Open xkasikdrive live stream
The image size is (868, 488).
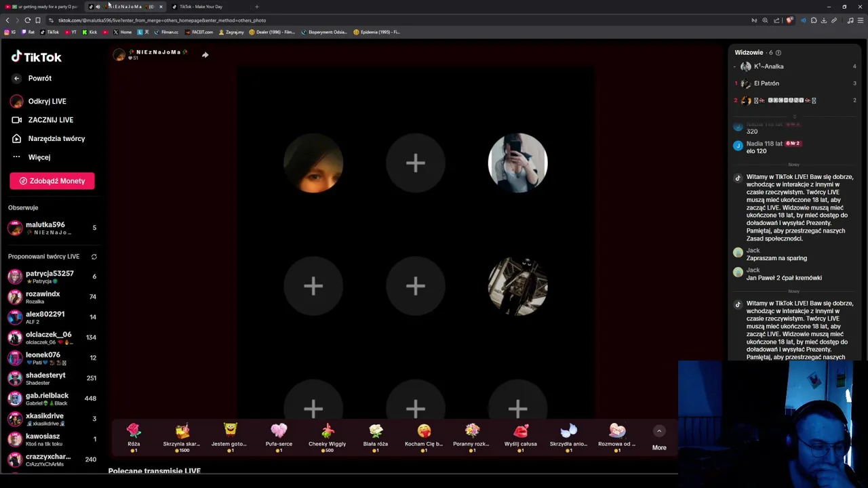coord(51,419)
